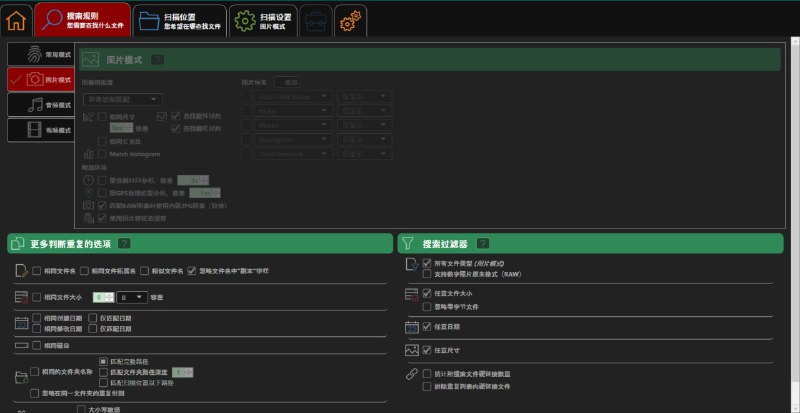Click the picture icon beside 任意尺寸
Viewport: 800px width, 413px height.
point(412,350)
